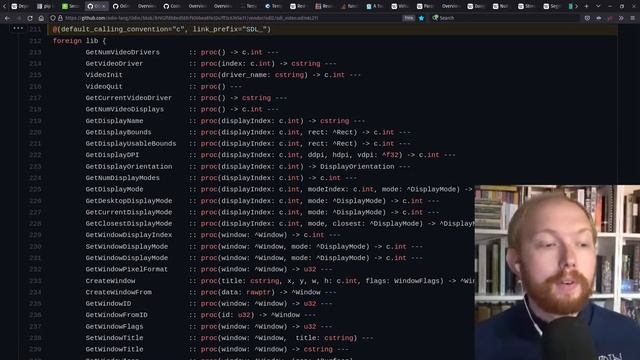Click the GetNumVideoDisplays identifier

(x=124, y=109)
